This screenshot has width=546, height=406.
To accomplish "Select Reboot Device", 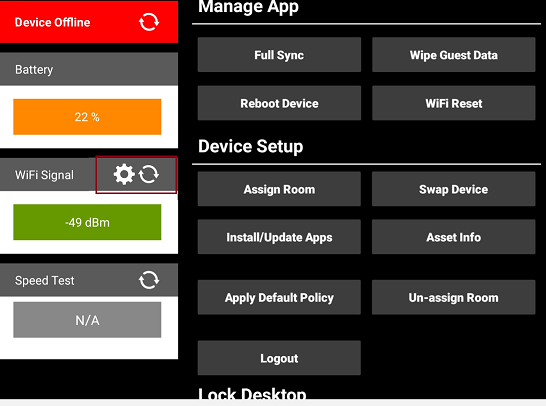I will point(279,103).
